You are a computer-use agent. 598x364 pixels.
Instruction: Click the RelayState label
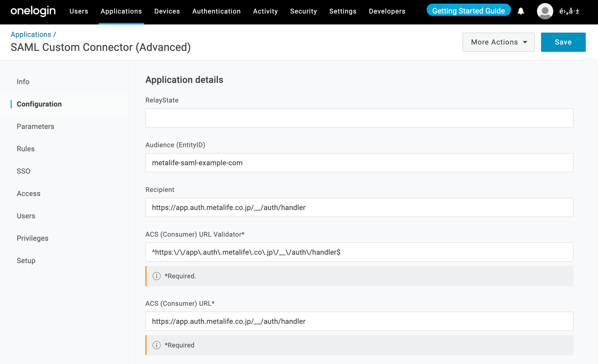click(162, 100)
